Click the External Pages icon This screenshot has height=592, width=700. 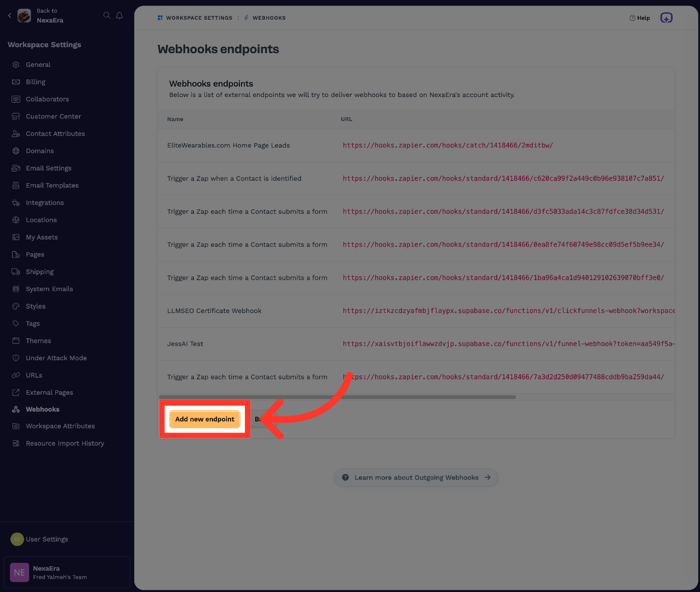tap(16, 392)
